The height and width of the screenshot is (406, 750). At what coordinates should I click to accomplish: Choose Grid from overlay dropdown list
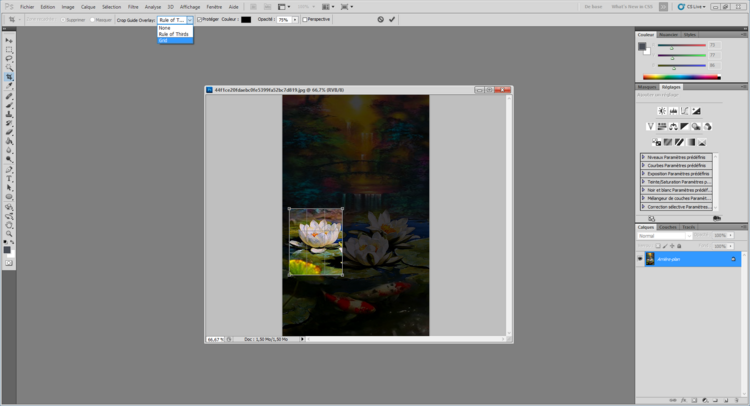pyautogui.click(x=164, y=40)
